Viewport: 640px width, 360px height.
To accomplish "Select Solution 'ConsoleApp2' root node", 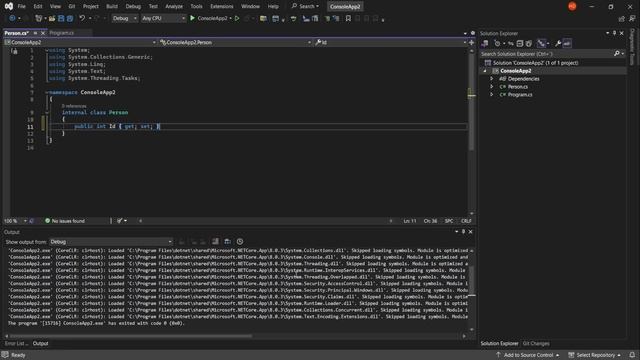I will pyautogui.click(x=531, y=63).
